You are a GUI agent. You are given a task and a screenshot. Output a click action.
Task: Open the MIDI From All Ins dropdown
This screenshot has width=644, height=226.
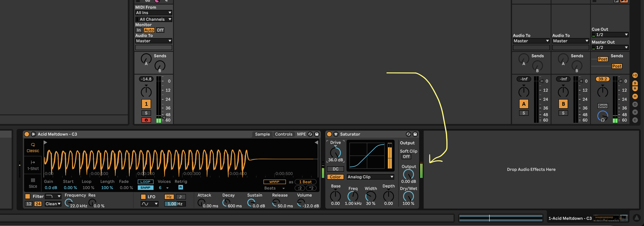[x=153, y=13]
